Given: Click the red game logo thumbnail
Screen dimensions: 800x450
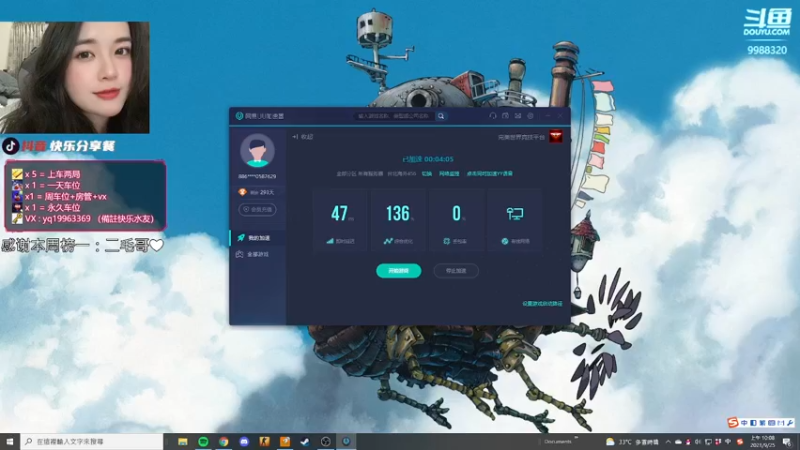Looking at the screenshot, I should pos(556,137).
